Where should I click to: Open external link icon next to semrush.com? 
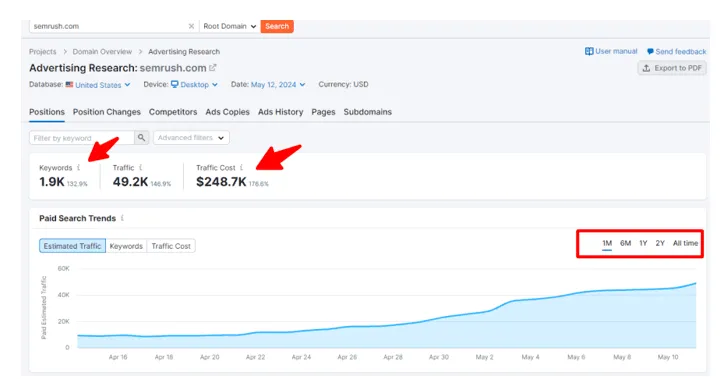pyautogui.click(x=213, y=68)
